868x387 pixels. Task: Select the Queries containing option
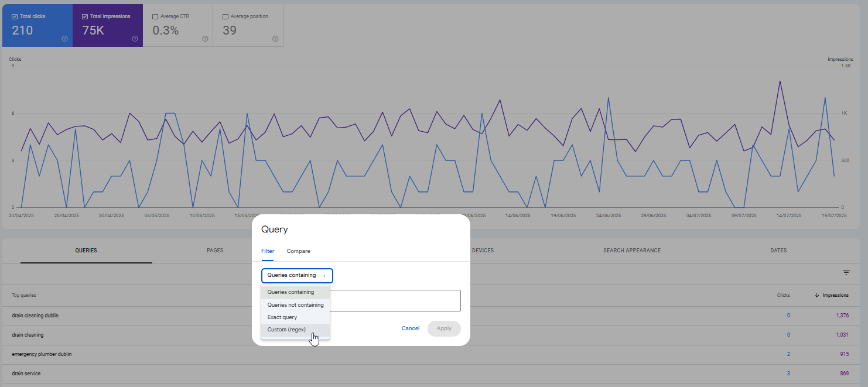pos(296,292)
